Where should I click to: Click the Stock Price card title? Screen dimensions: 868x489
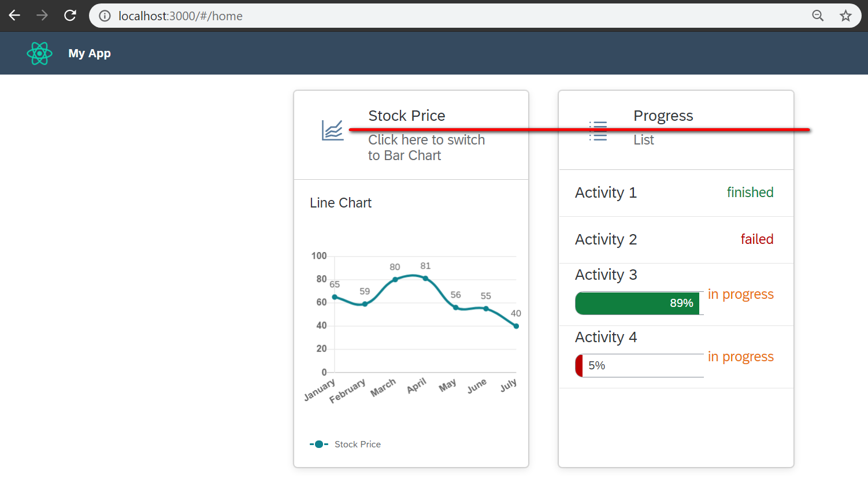(406, 116)
